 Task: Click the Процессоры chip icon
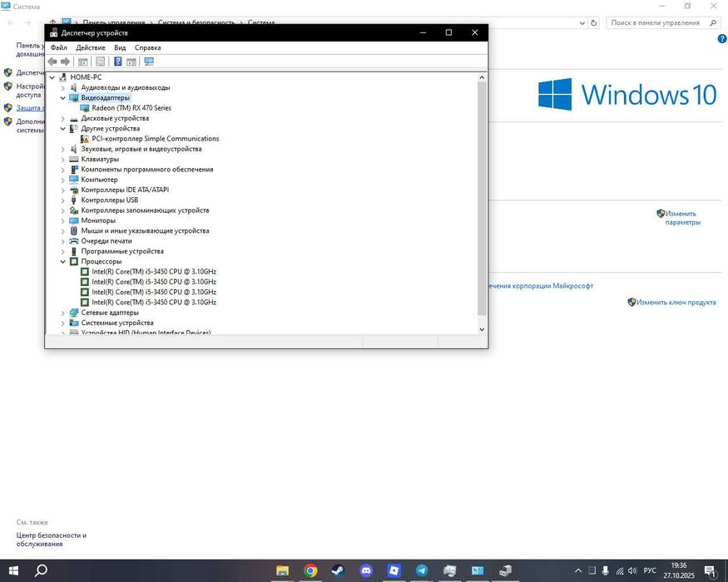pos(74,261)
